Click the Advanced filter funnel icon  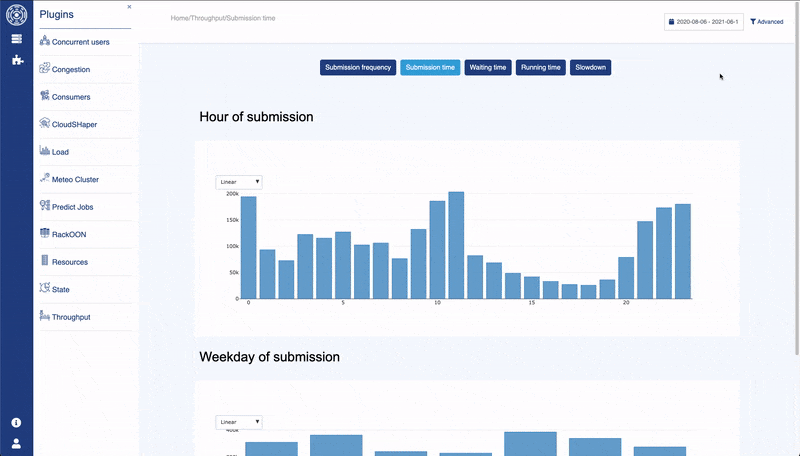(x=753, y=21)
